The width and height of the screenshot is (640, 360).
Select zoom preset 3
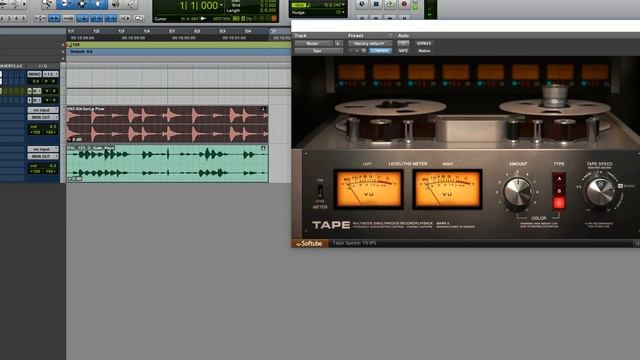tap(9, 18)
